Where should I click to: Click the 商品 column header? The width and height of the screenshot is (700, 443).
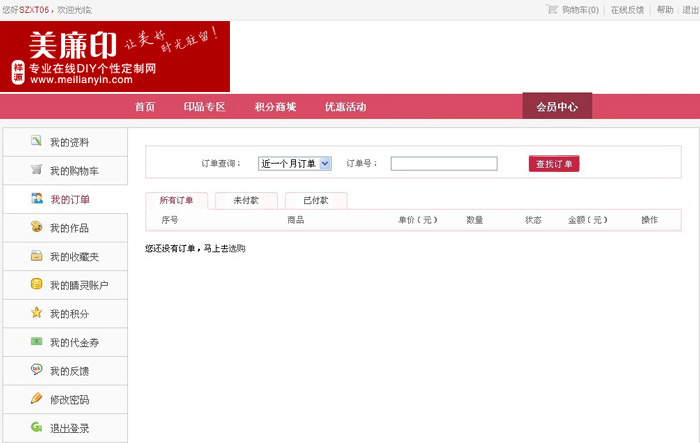[x=296, y=220]
